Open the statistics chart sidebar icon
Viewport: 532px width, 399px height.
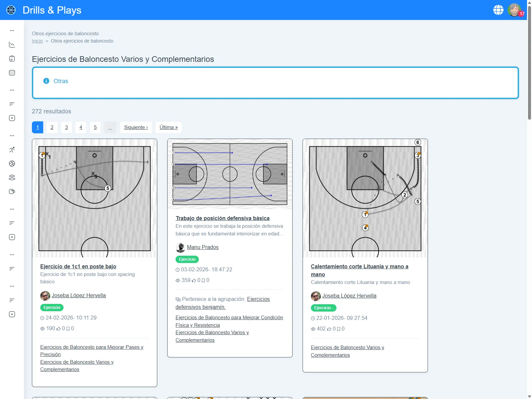pos(12,44)
